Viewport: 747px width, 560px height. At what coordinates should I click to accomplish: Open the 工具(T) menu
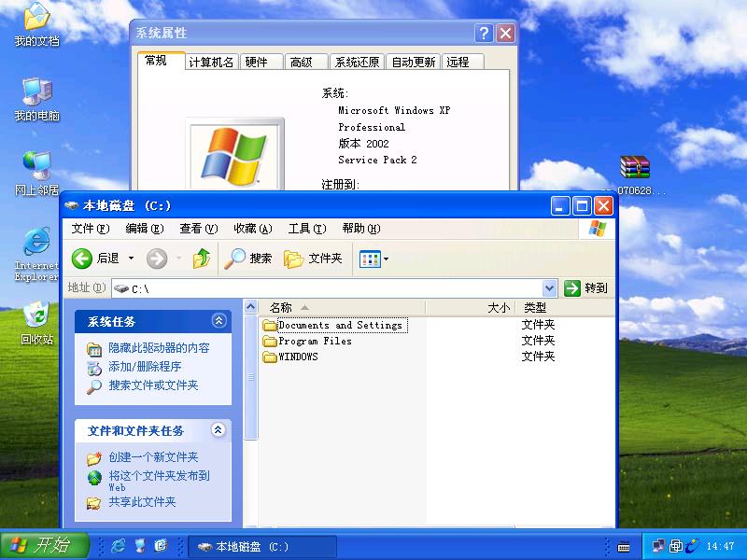[307, 229]
